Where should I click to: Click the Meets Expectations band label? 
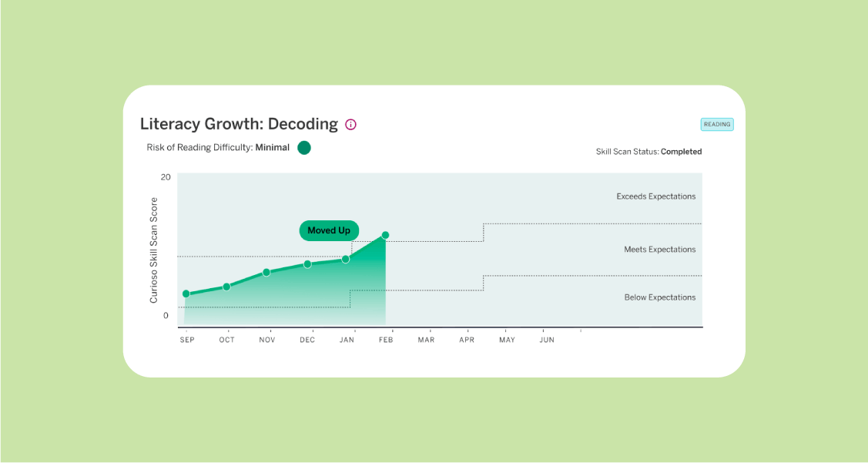(659, 250)
